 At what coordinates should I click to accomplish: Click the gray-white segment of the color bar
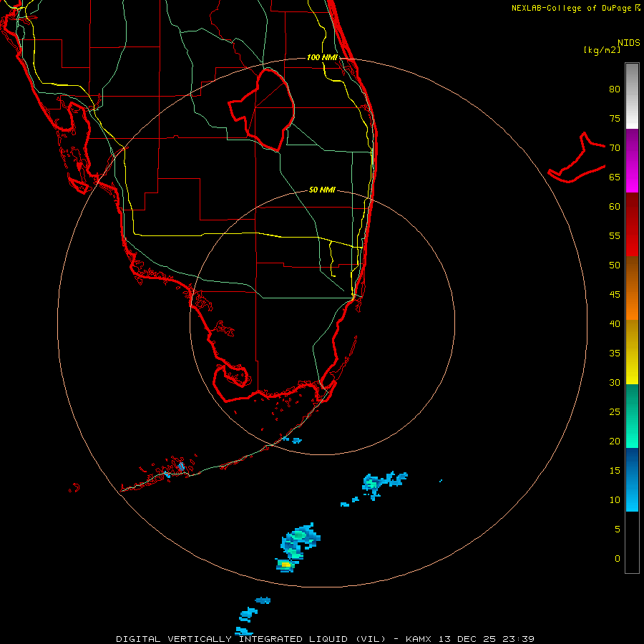tap(632, 96)
